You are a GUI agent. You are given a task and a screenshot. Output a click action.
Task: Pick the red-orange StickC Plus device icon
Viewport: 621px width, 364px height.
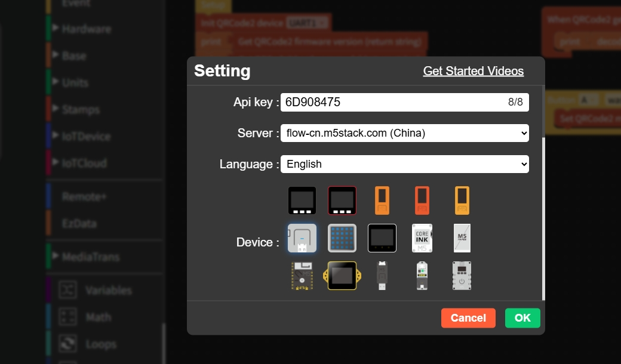(422, 200)
